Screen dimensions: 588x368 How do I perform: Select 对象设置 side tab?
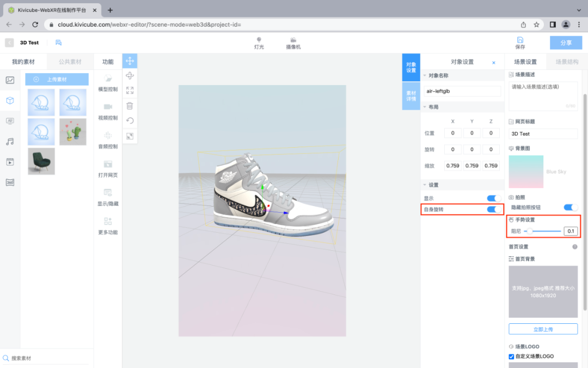(411, 68)
